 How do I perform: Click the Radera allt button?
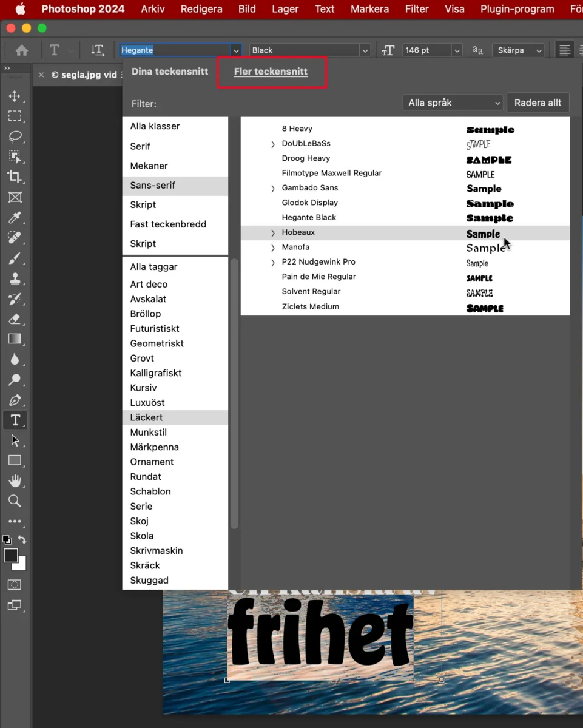(538, 103)
